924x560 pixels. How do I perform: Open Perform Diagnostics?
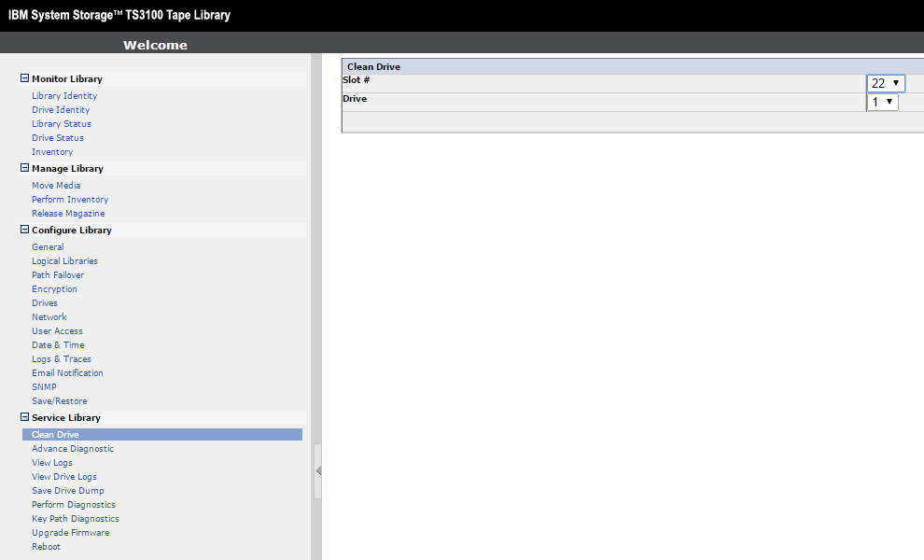click(x=74, y=505)
